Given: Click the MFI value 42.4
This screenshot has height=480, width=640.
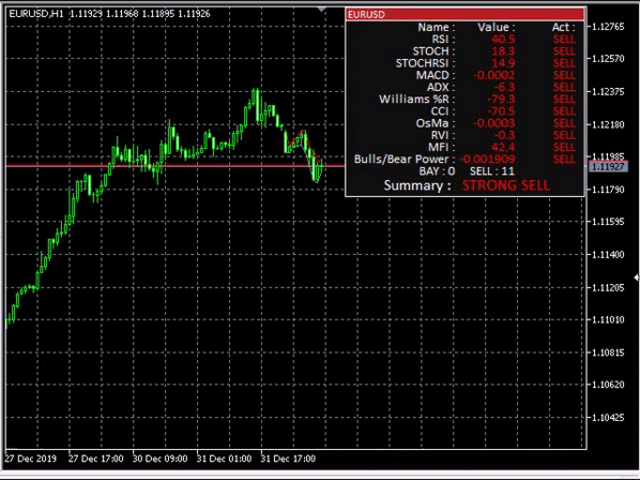Looking at the screenshot, I should pos(503,147).
